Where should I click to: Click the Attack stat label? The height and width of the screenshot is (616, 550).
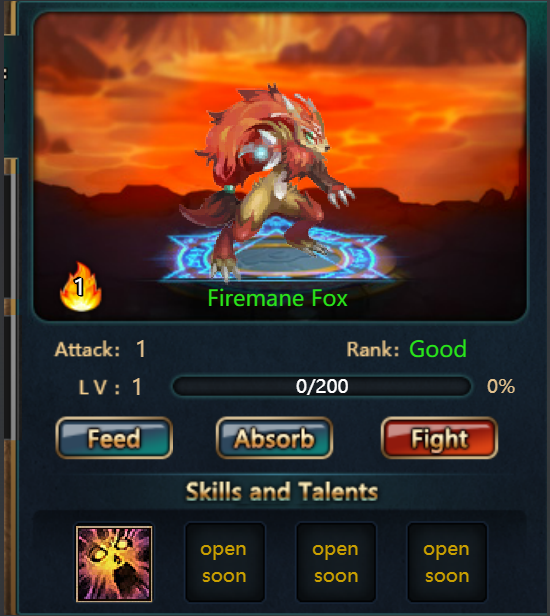[87, 349]
